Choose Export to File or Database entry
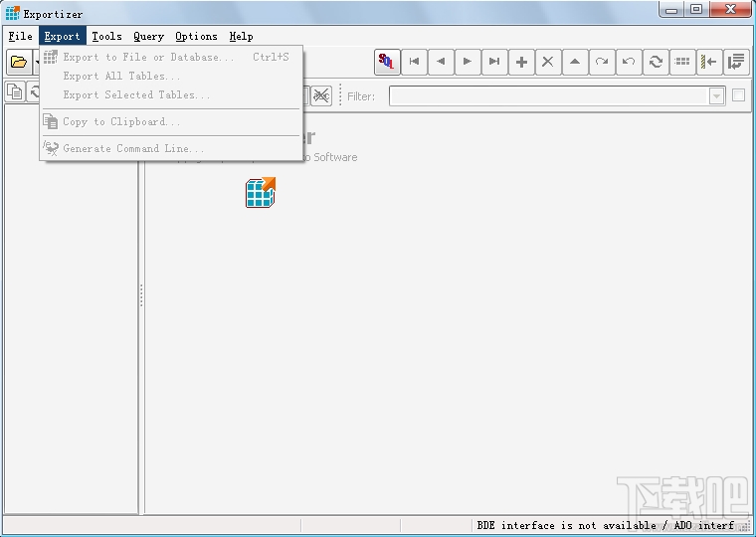The width and height of the screenshot is (756, 537). pyautogui.click(x=171, y=57)
